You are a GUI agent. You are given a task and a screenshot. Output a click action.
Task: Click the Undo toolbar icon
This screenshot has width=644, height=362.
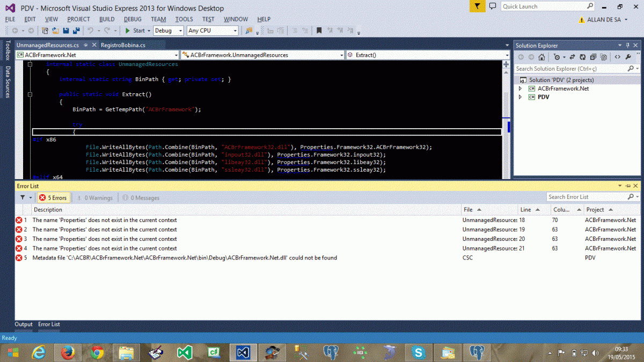point(91,31)
